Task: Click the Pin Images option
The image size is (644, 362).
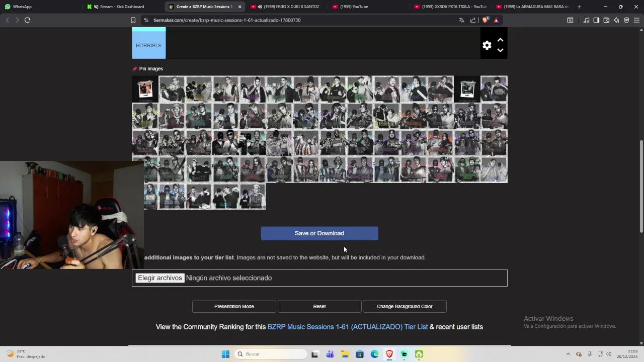Action: click(147, 69)
